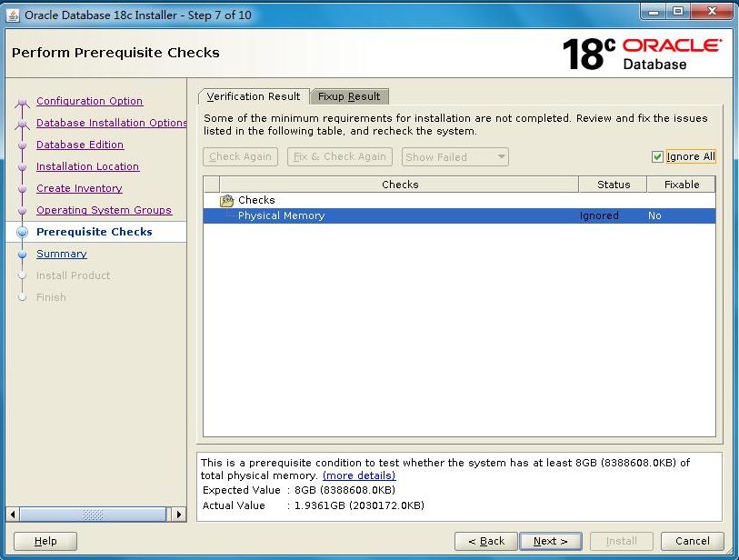Viewport: 739px width, 560px height.
Task: Go back with the Back button
Action: (x=486, y=541)
